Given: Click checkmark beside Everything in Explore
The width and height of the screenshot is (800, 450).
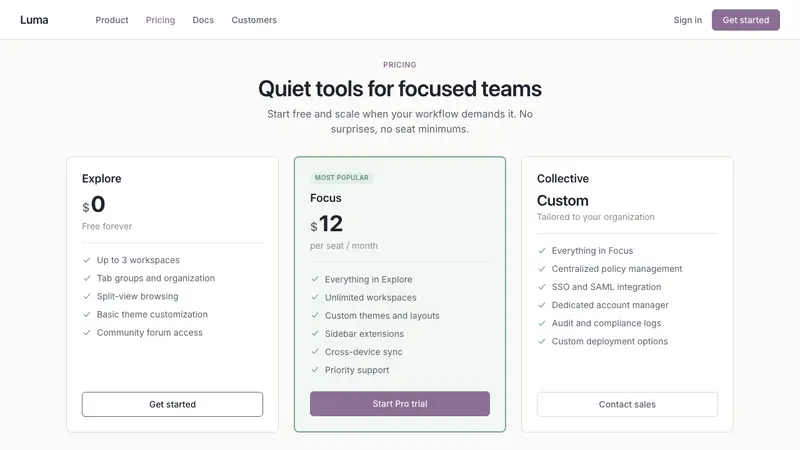Looking at the screenshot, I should [315, 279].
